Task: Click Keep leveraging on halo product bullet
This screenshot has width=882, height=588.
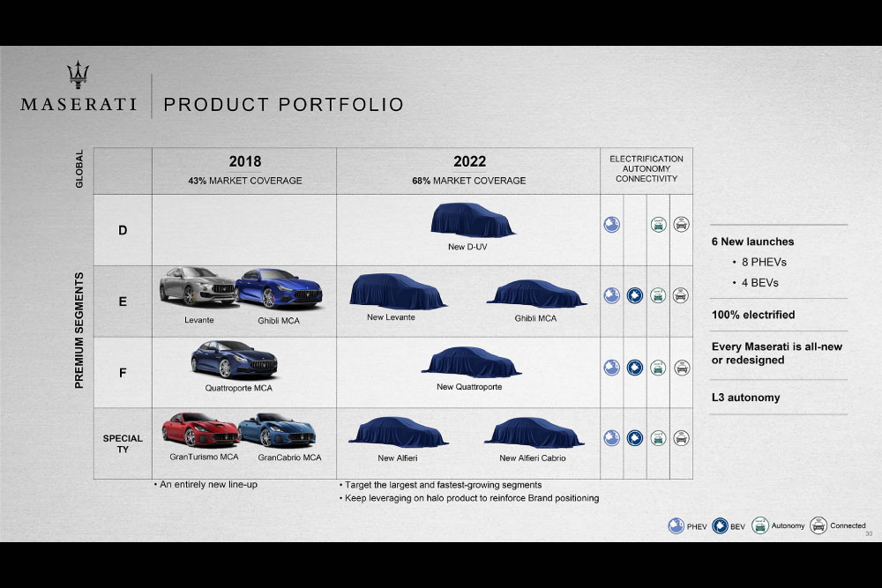Action: [x=469, y=498]
